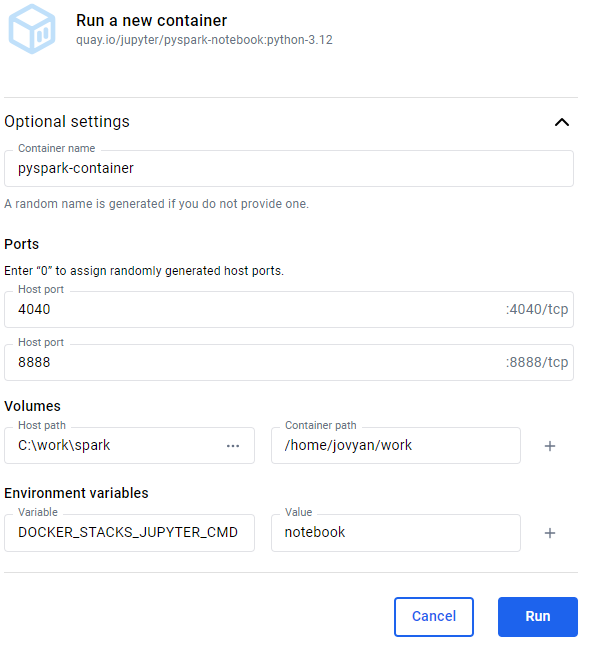Click the Run button
The width and height of the screenshot is (592, 647).
[x=538, y=616]
